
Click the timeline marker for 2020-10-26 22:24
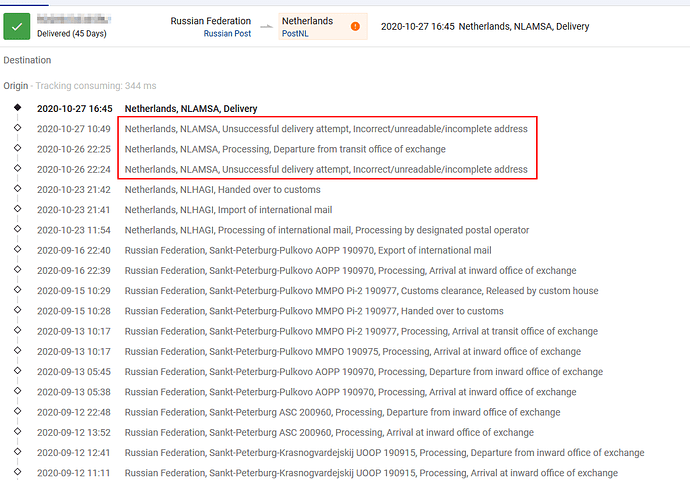pos(18,168)
